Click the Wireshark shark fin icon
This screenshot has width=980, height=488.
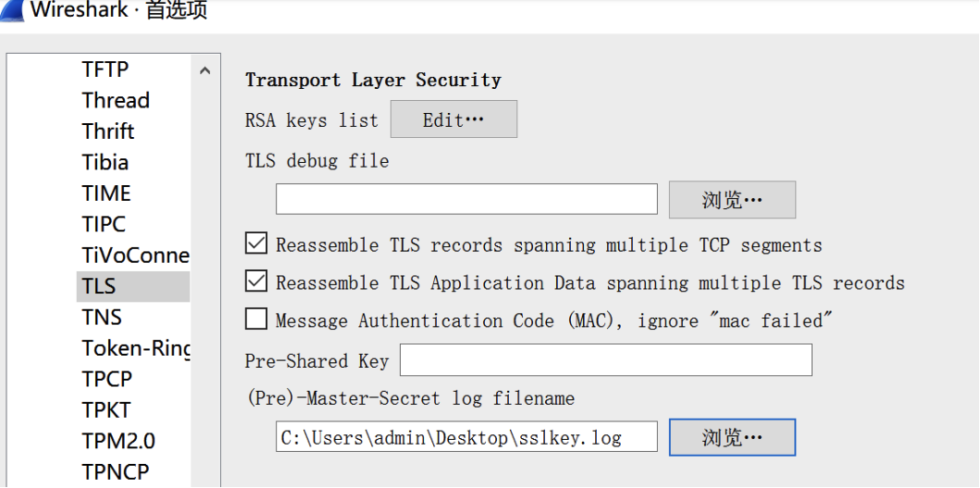tap(11, 9)
